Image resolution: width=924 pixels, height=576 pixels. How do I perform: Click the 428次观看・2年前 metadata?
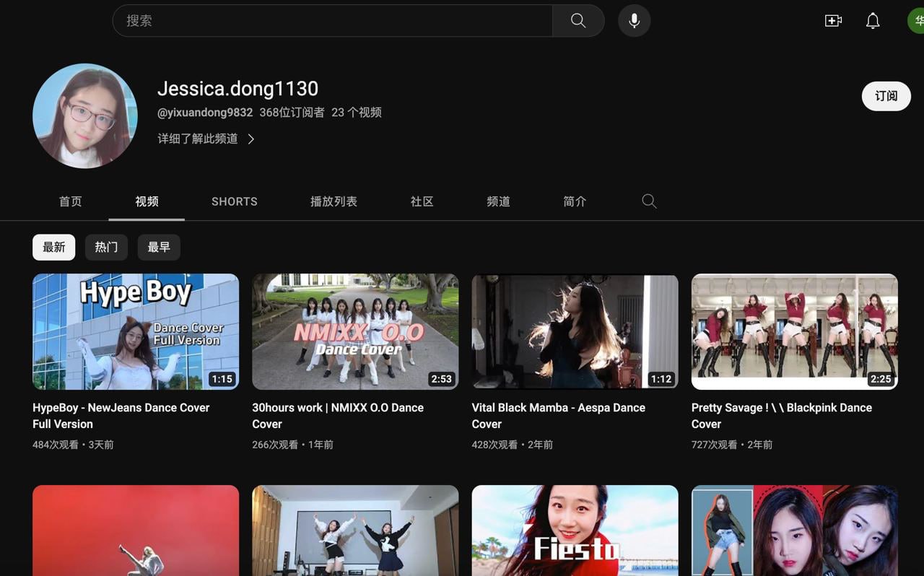(x=513, y=445)
